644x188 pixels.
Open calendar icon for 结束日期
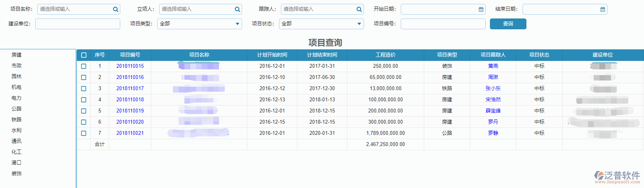603,10
